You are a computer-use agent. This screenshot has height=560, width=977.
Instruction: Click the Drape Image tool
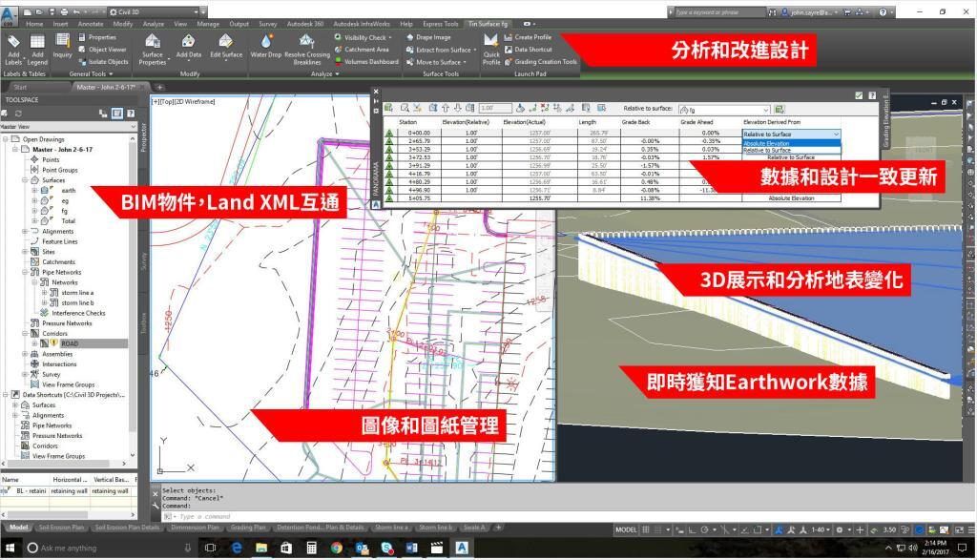tap(428, 37)
